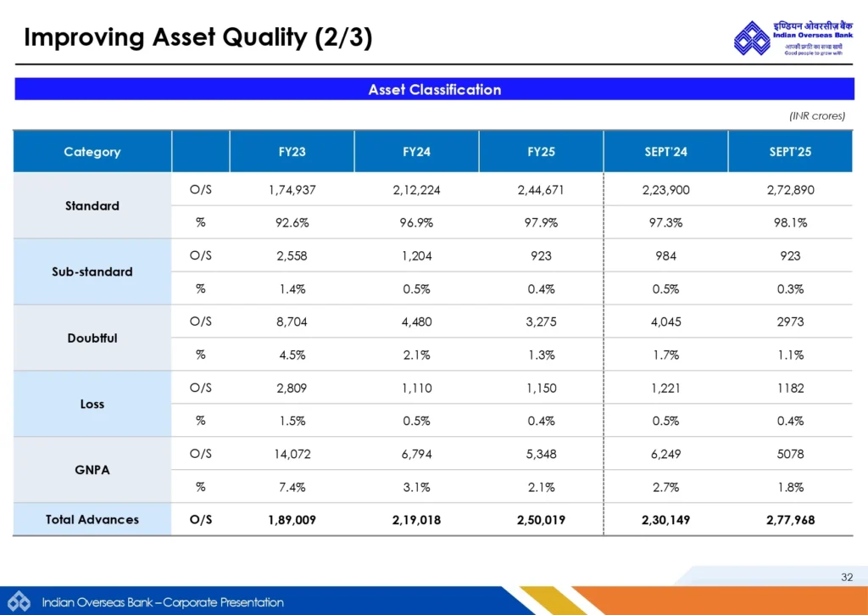Select the Standard category row label
Viewport: 868px width, 615px height.
coord(92,206)
